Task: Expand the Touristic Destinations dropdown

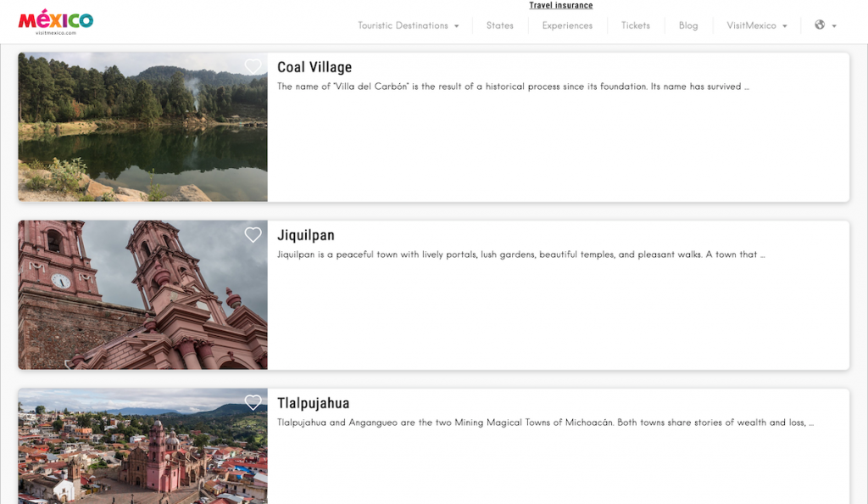Action: point(409,25)
